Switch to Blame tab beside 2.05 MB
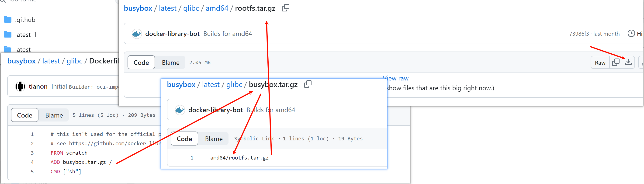 (x=170, y=62)
